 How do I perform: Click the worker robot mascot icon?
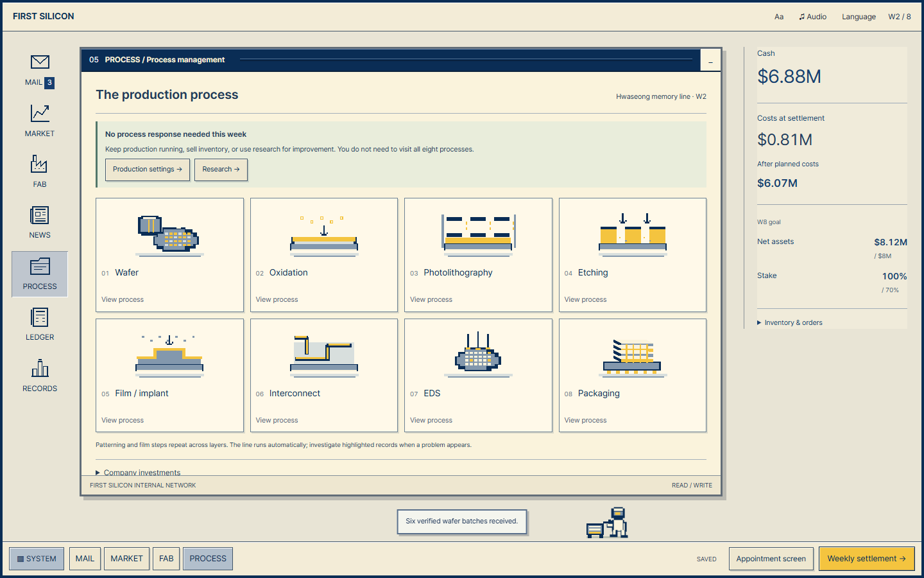coord(607,523)
